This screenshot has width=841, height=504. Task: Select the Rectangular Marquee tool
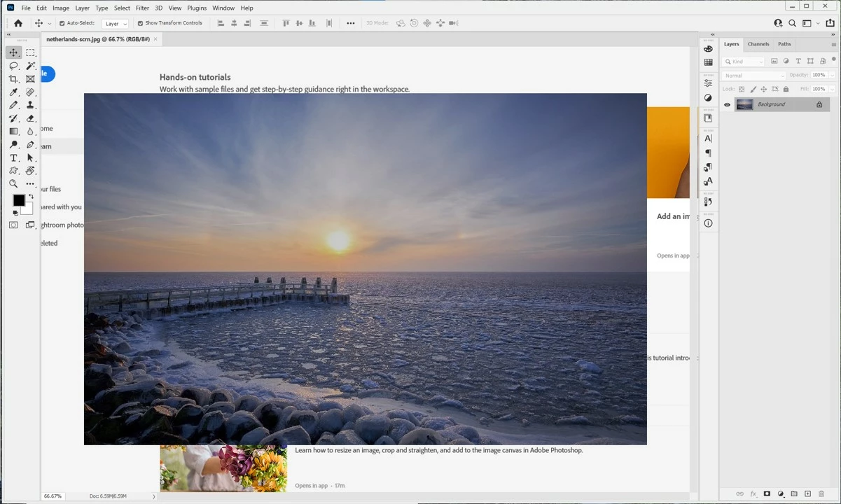pyautogui.click(x=30, y=52)
